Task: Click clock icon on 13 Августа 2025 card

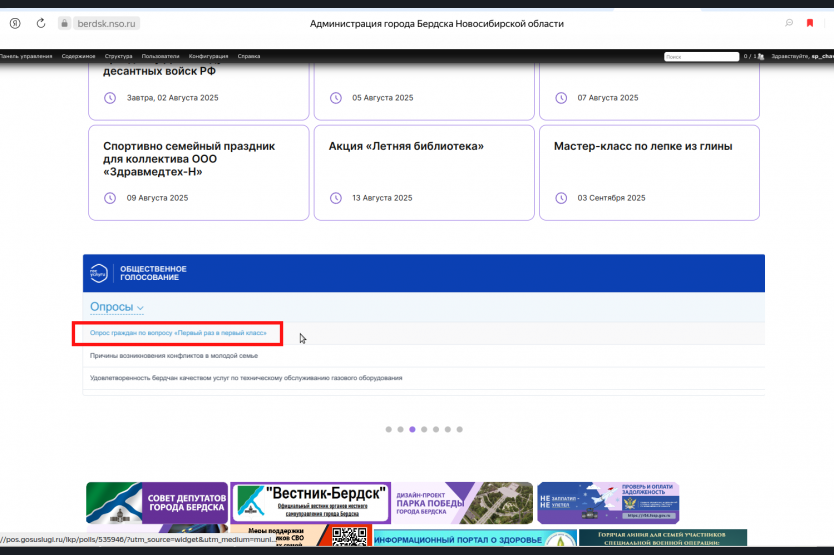Action: click(335, 198)
